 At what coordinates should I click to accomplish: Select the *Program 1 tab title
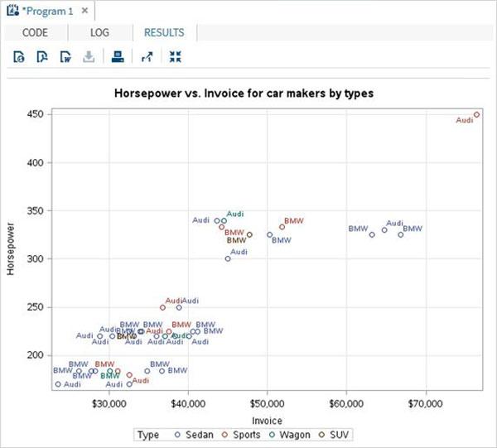click(x=47, y=11)
